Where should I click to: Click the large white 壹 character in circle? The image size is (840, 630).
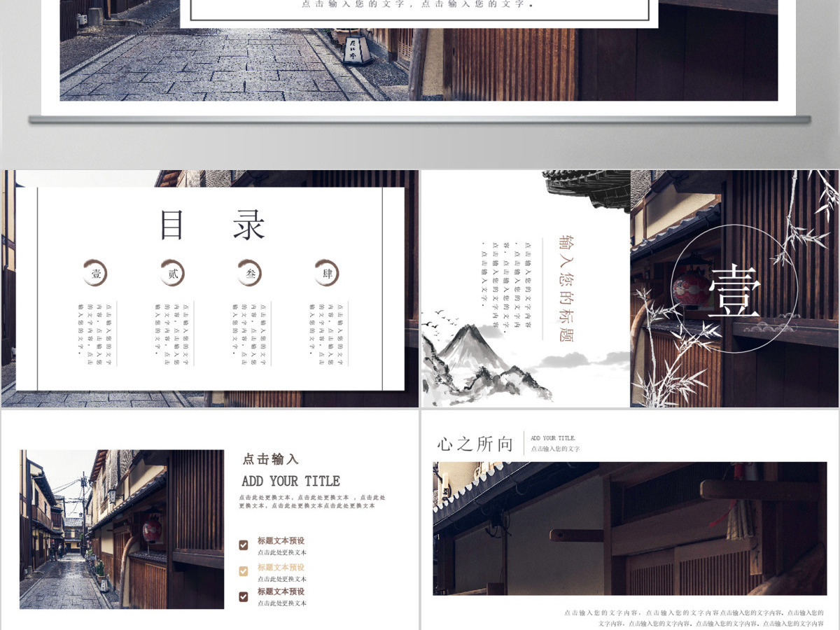coord(734,292)
